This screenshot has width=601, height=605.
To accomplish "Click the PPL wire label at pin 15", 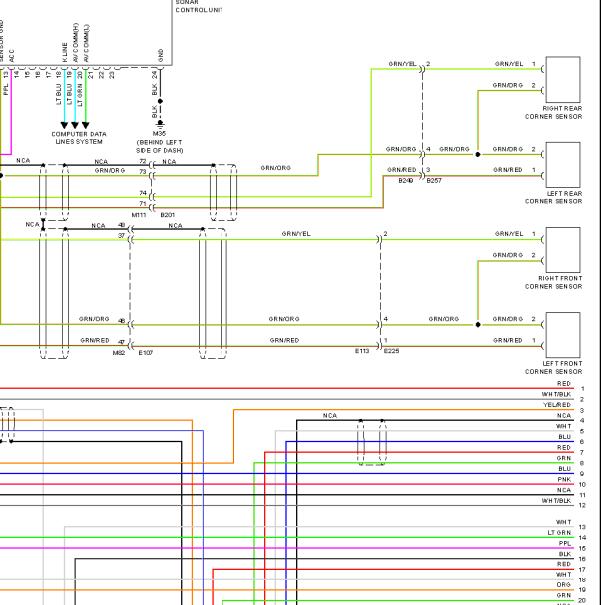I will 565,543.
